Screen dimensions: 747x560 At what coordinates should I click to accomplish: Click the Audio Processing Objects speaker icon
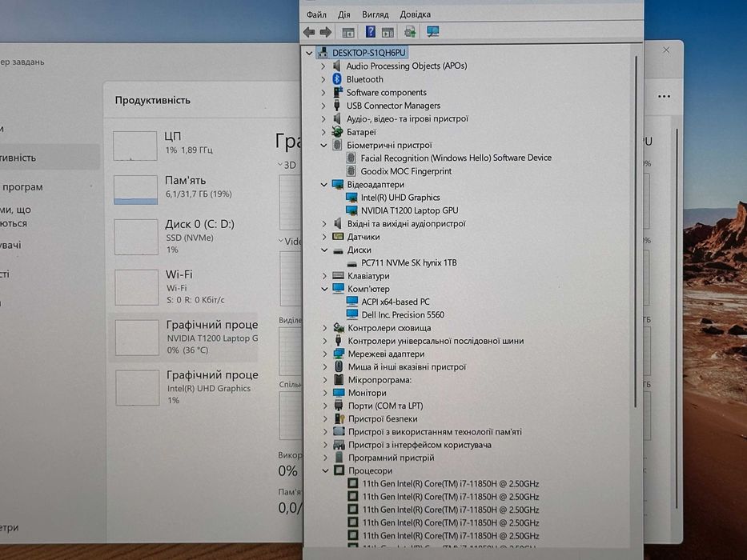[x=337, y=66]
